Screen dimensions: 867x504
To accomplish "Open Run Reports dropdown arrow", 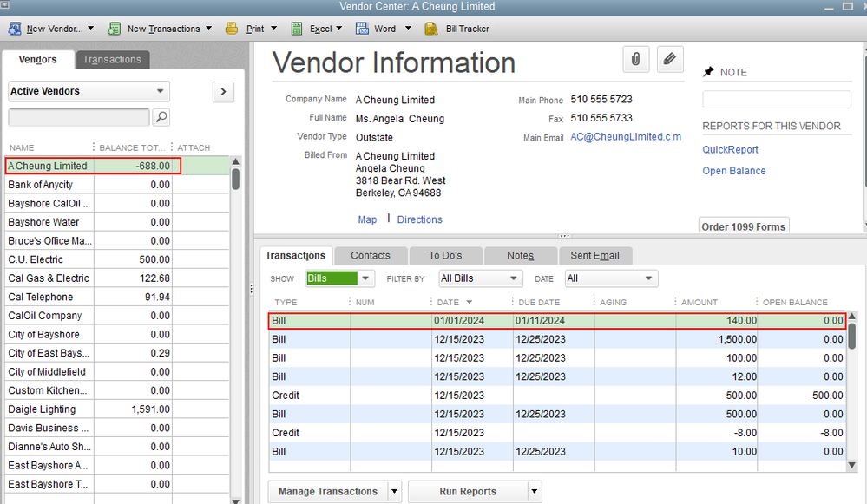I will coord(534,491).
